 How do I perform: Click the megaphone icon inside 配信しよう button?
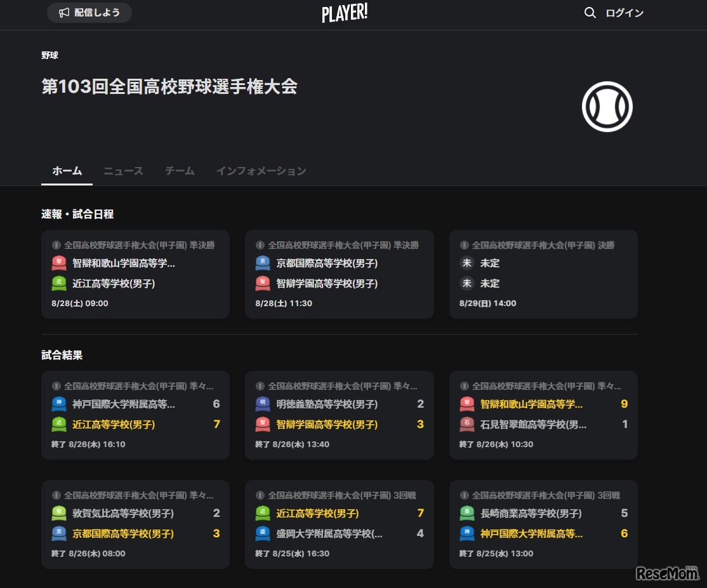[63, 12]
